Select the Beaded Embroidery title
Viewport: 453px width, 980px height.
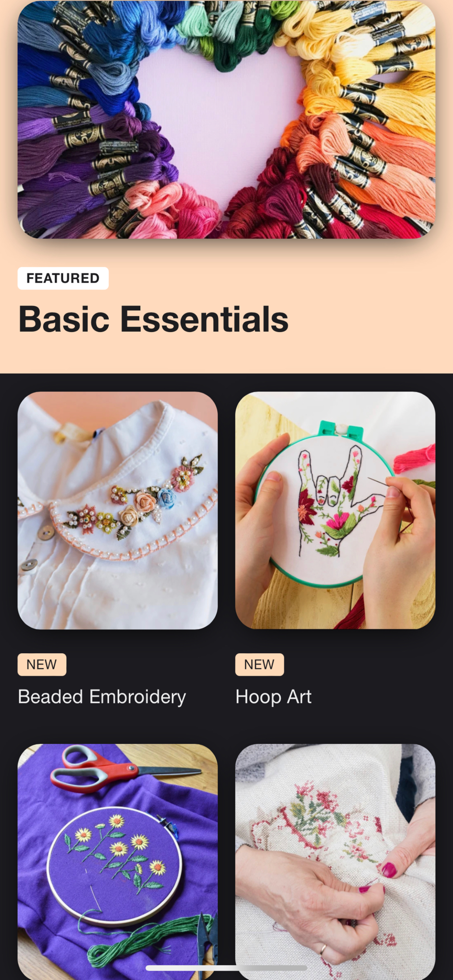[x=102, y=697]
